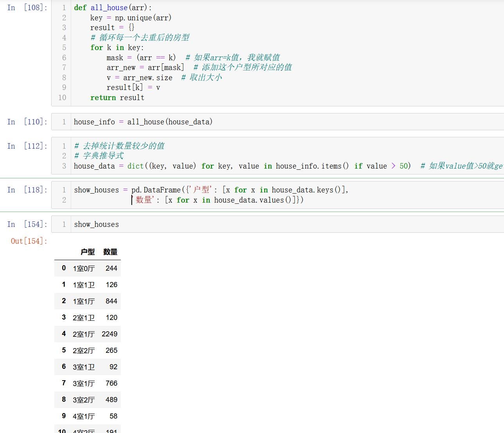504x433 pixels.
Task: Select the value 244 in the table
Action: point(111,268)
